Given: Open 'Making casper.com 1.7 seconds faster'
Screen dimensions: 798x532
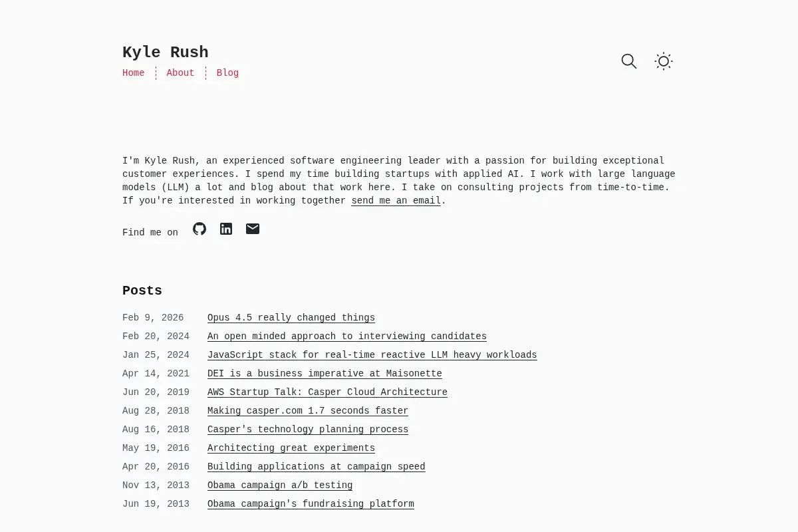Looking at the screenshot, I should click(308, 411).
